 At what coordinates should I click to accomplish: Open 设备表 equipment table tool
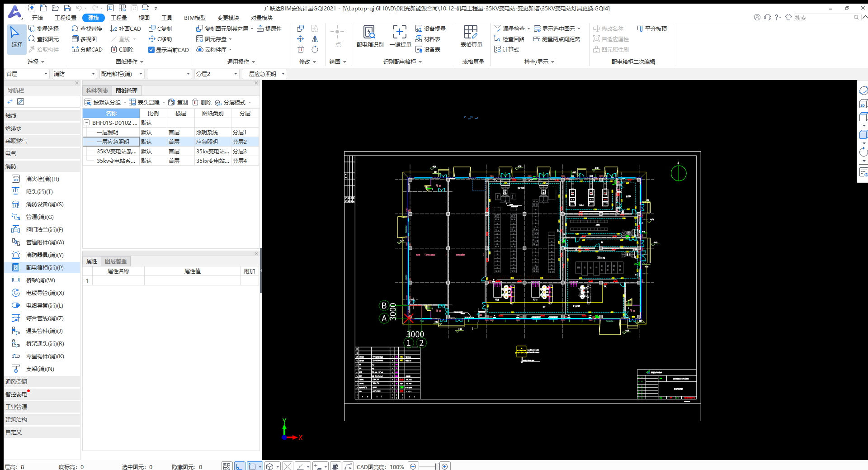point(428,49)
